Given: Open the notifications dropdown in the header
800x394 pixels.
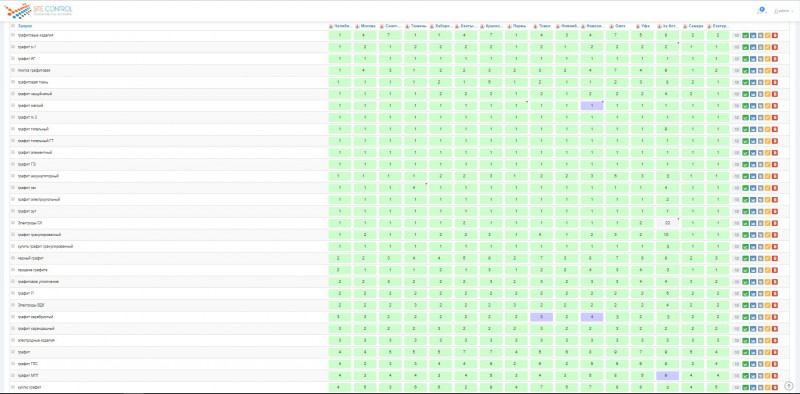Looking at the screenshot, I should coord(762,10).
